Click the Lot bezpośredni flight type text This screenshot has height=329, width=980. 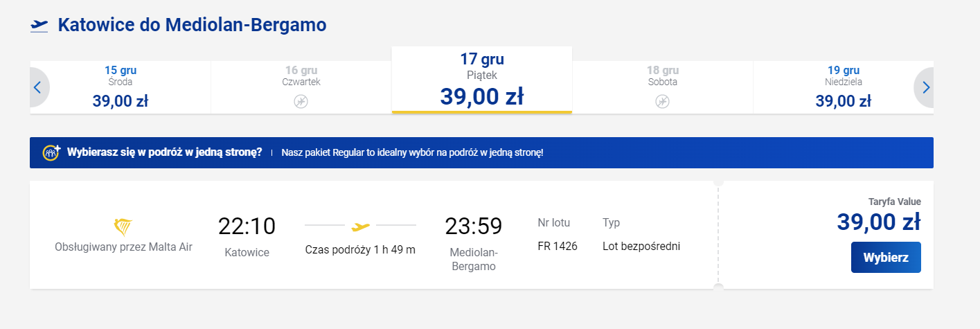641,246
